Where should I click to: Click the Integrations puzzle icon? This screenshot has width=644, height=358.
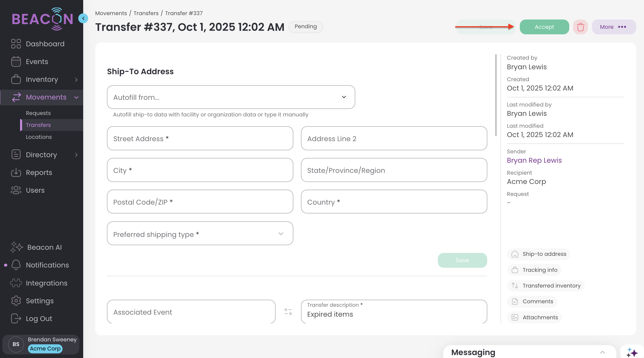(x=16, y=283)
